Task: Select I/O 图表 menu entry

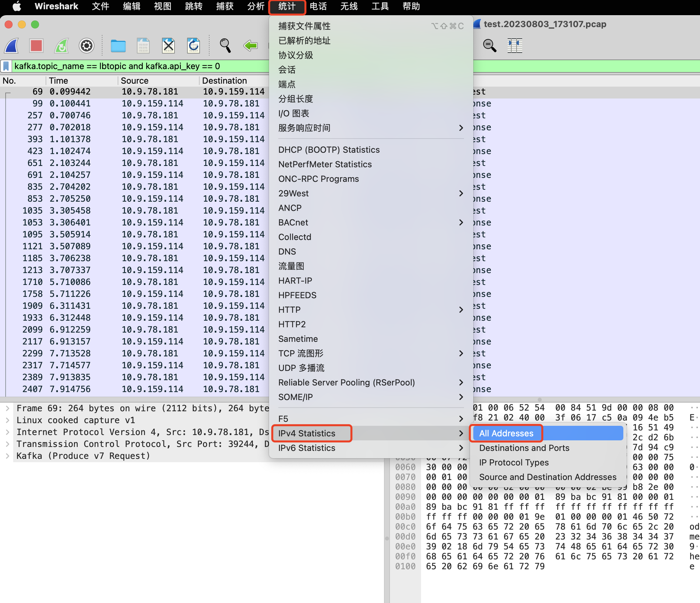Action: 370,113
